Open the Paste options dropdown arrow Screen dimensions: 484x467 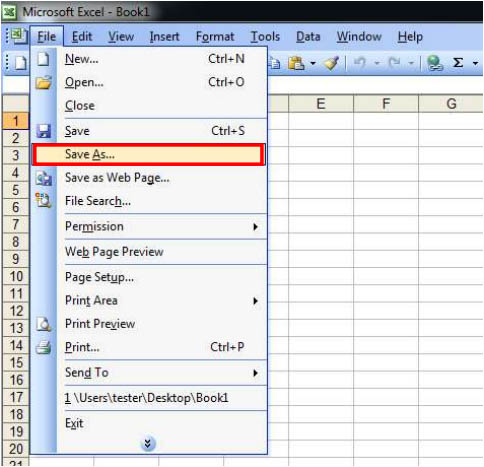click(313, 63)
